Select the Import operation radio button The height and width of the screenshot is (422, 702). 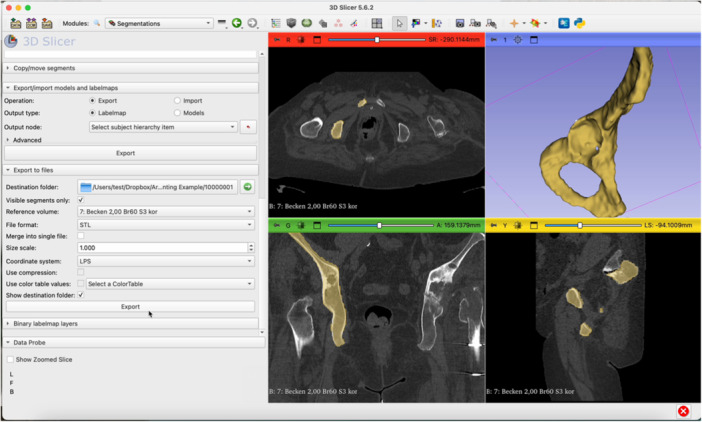(177, 101)
